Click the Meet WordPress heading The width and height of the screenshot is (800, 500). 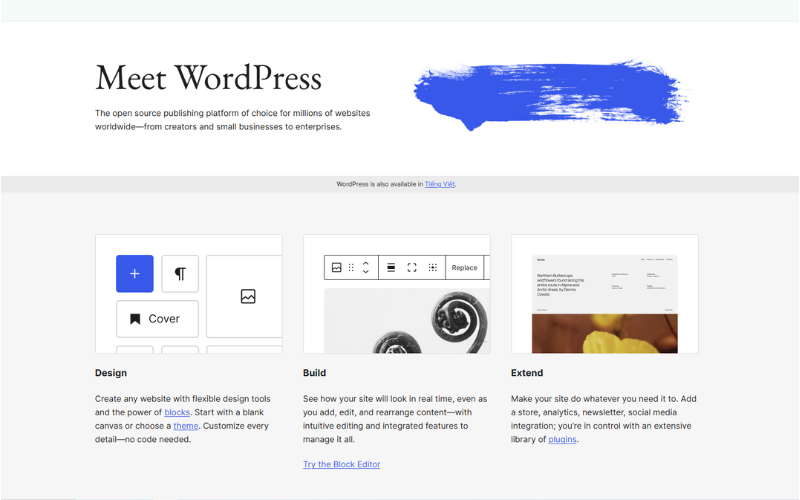tap(208, 78)
